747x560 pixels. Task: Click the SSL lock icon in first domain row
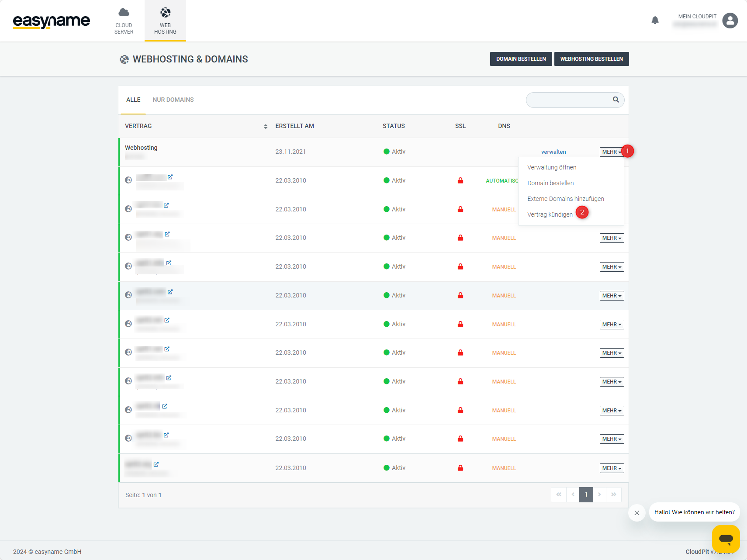point(460,180)
